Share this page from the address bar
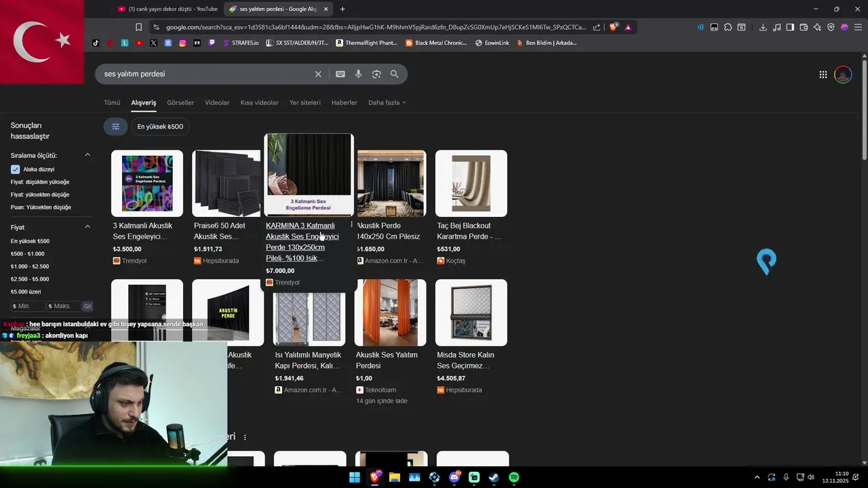 pyautogui.click(x=597, y=27)
